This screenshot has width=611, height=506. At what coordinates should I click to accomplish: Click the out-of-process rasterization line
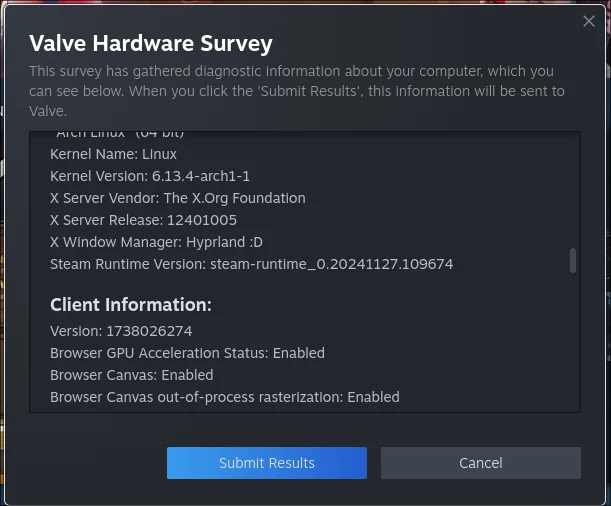(x=225, y=397)
